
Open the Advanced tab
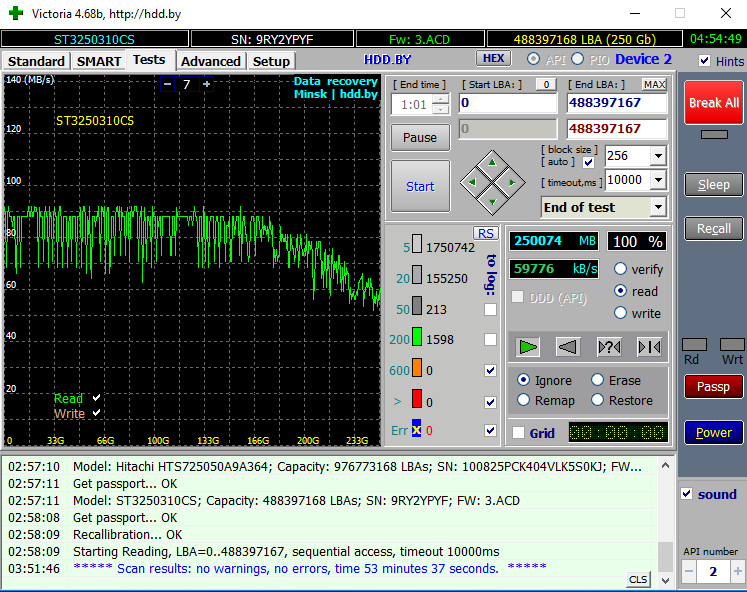pos(210,61)
